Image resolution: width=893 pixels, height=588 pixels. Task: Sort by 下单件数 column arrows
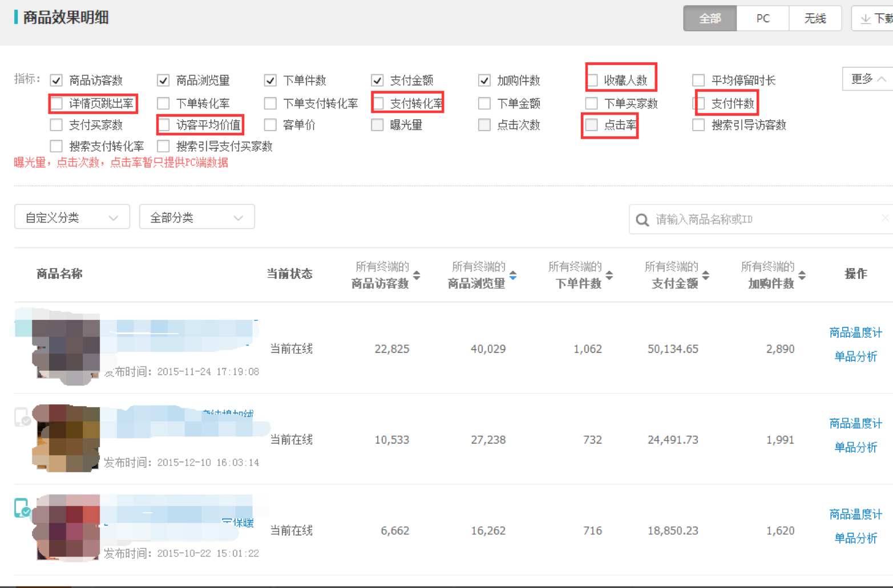tap(609, 275)
